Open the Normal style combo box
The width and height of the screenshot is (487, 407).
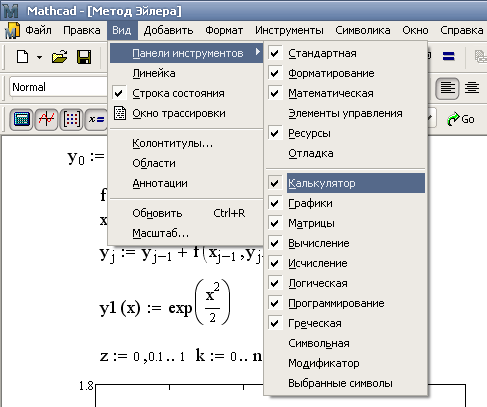coord(59,87)
